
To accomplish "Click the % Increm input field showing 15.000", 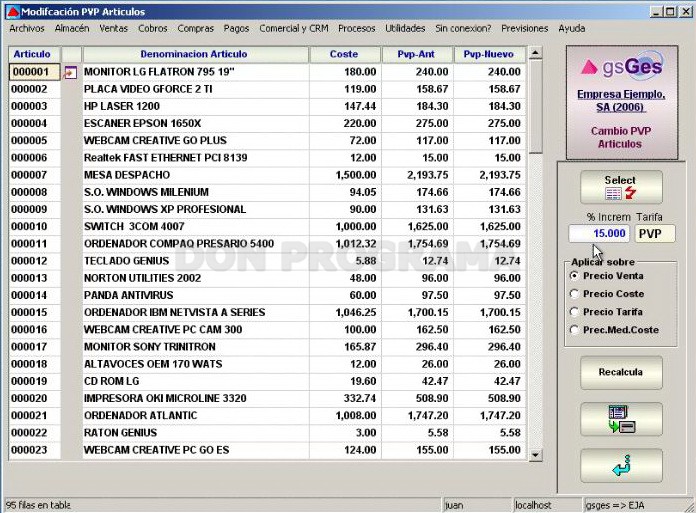I will [599, 233].
